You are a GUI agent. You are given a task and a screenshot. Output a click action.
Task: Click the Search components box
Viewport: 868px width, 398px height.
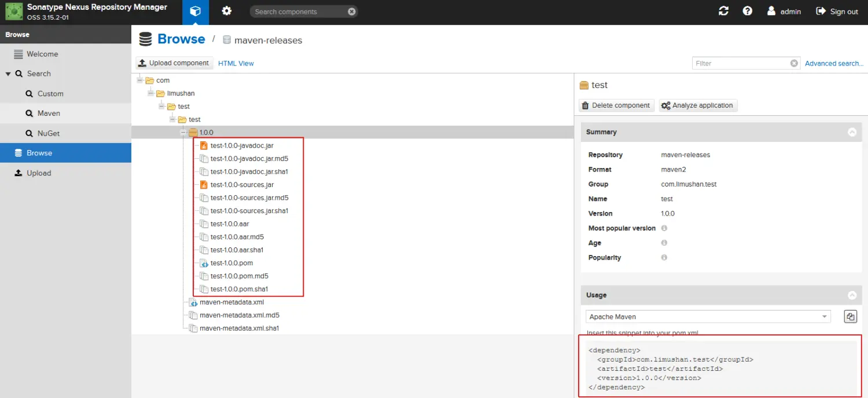303,12
